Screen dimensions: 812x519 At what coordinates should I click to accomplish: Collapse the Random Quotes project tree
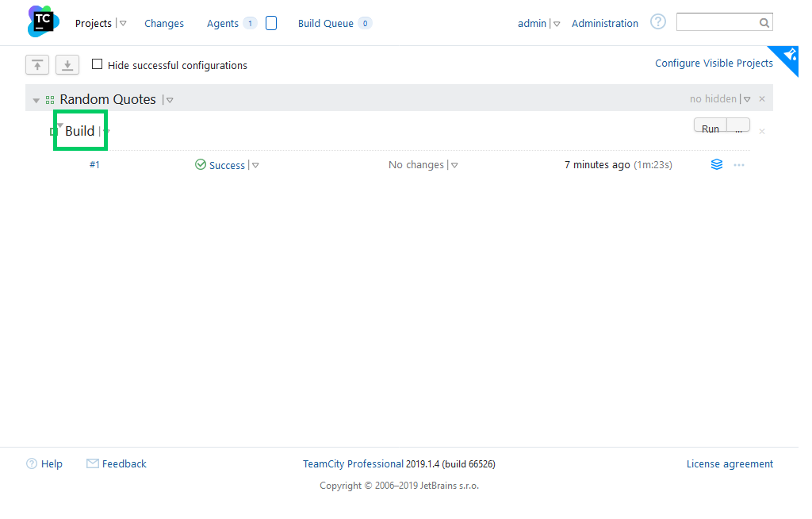[x=36, y=100]
